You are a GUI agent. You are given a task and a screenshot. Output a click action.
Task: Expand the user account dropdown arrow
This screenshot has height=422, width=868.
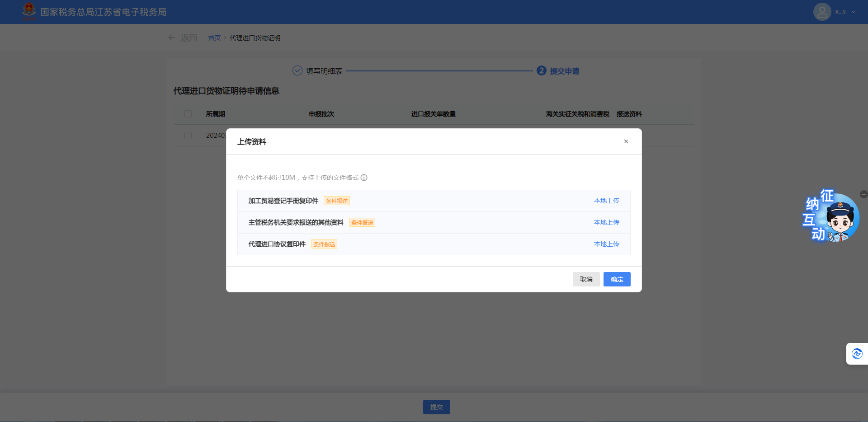(x=854, y=12)
